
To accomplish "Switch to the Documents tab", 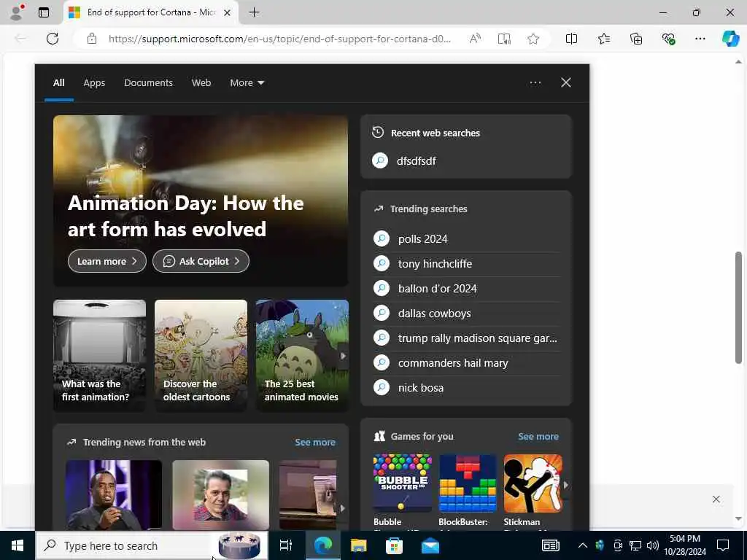I will (x=148, y=83).
